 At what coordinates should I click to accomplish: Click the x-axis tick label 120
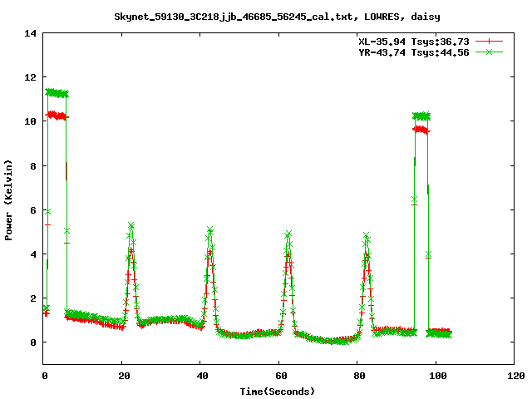516,376
